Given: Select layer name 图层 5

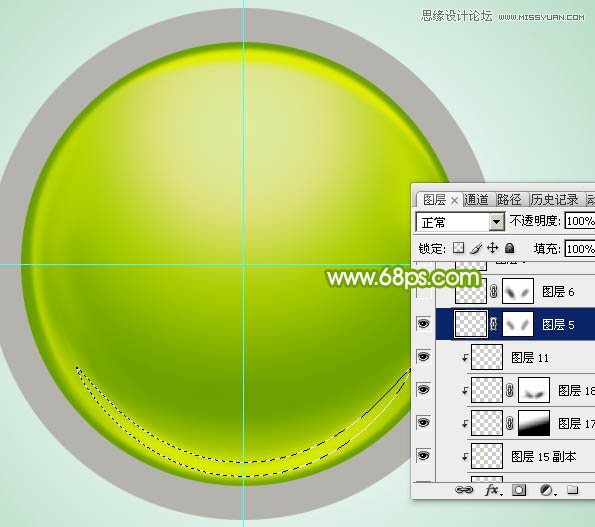Looking at the screenshot, I should tap(558, 325).
